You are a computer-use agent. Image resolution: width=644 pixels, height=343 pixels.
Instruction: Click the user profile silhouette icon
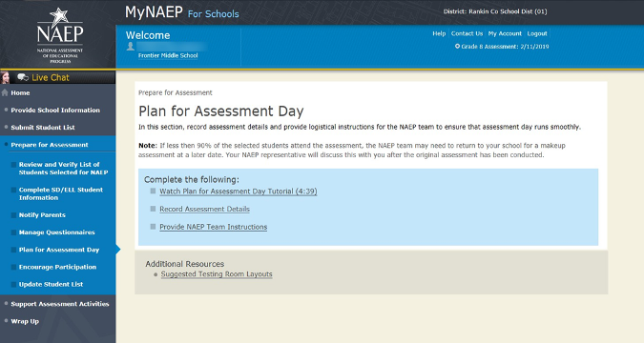(x=131, y=47)
